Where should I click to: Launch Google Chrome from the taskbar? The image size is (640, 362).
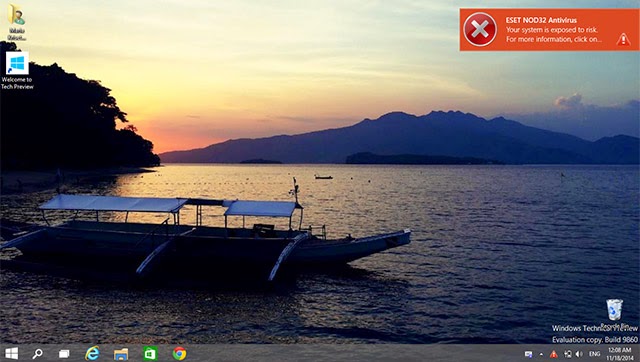(179, 353)
